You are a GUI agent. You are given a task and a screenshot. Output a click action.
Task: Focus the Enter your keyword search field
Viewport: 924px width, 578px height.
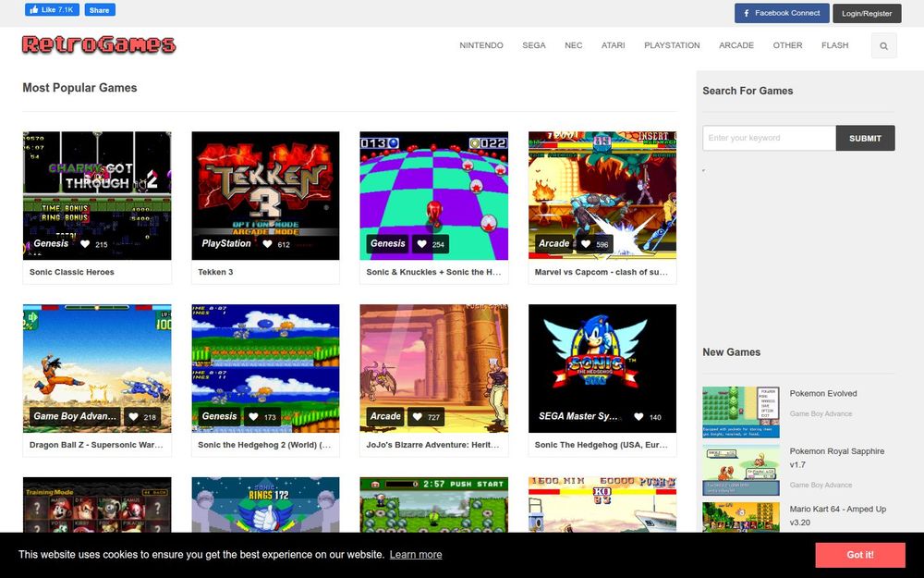coord(769,138)
